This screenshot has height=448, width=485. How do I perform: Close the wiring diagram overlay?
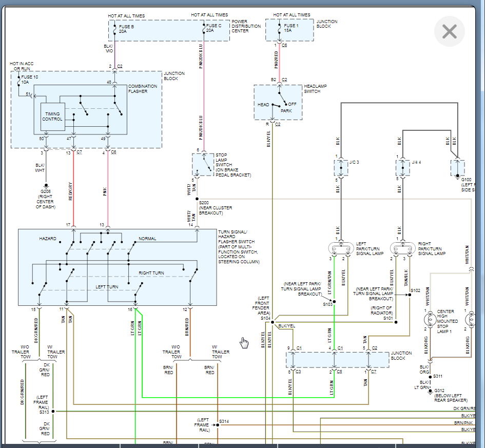(x=449, y=32)
